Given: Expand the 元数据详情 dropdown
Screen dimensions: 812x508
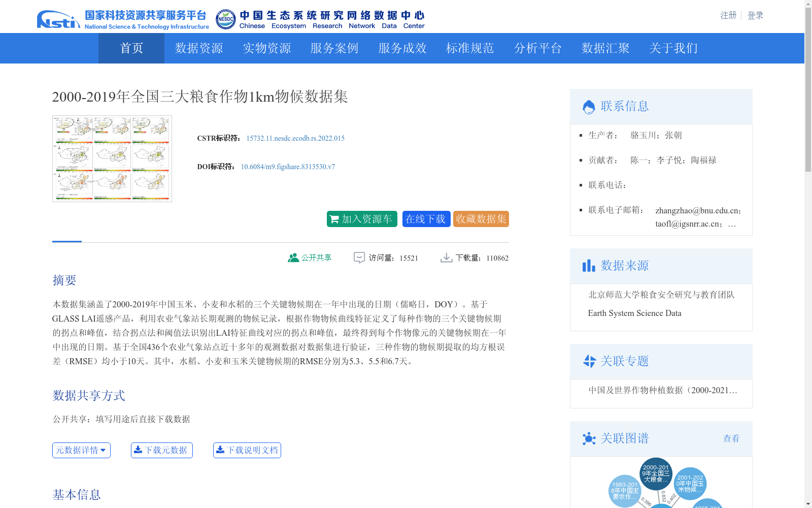Looking at the screenshot, I should (x=81, y=450).
